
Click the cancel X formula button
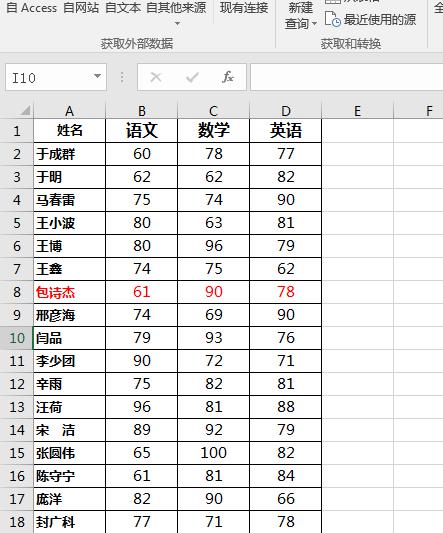click(156, 77)
